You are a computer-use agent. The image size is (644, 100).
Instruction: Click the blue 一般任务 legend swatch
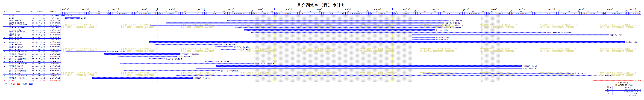click(30, 84)
